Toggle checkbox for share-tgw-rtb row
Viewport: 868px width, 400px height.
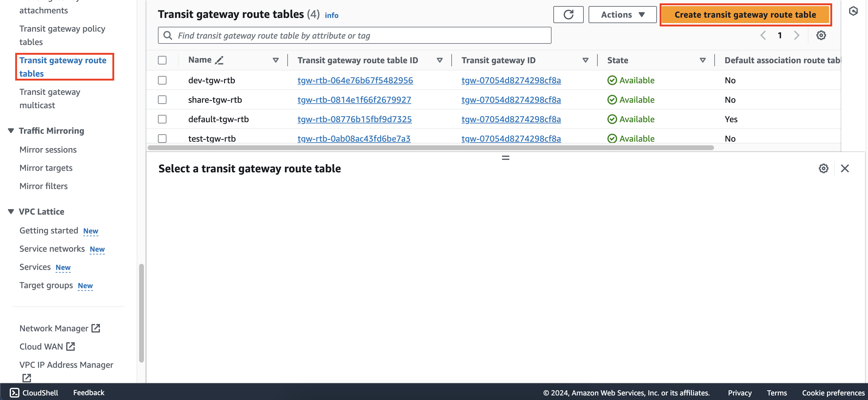click(163, 100)
